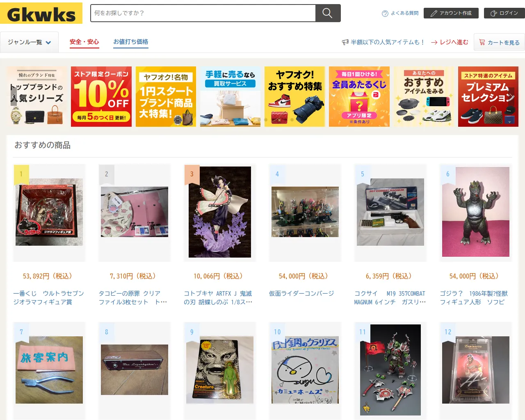Open the revolver product thumbnail ranked 5
Screen dimensions: 525x420
pyautogui.click(x=390, y=212)
